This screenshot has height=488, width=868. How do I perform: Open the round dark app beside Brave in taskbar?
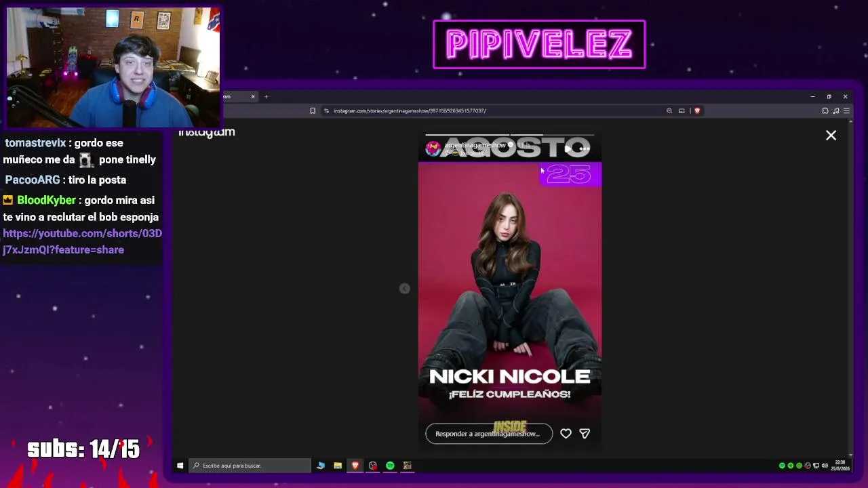[x=372, y=466]
